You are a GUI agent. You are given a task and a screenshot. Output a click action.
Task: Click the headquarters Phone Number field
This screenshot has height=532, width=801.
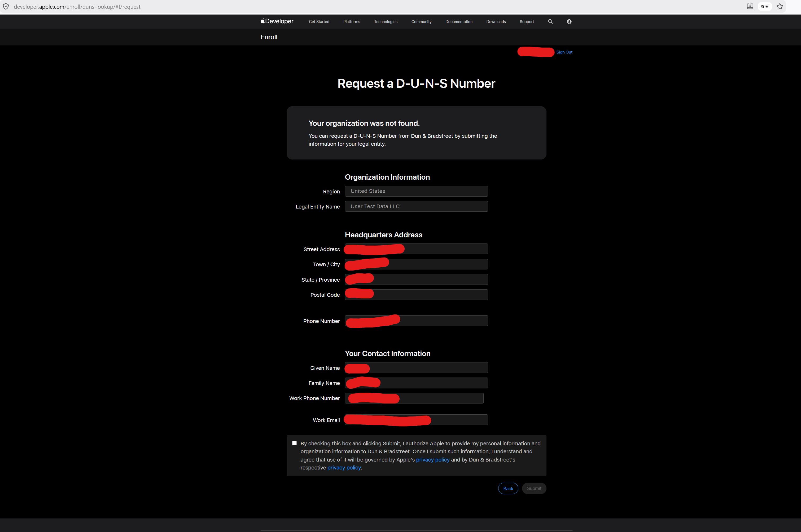416,321
